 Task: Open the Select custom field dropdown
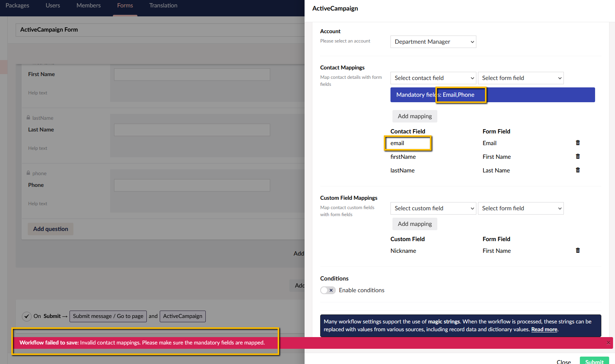click(433, 208)
